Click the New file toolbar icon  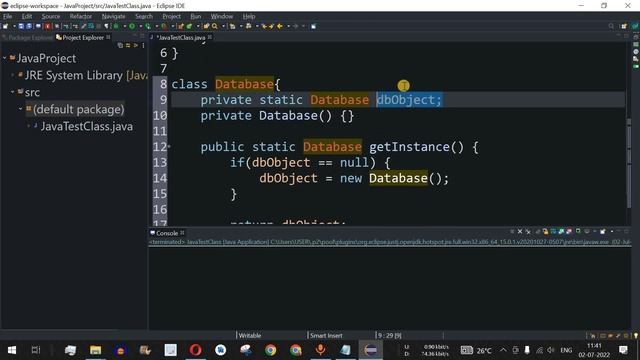click(x=5, y=26)
